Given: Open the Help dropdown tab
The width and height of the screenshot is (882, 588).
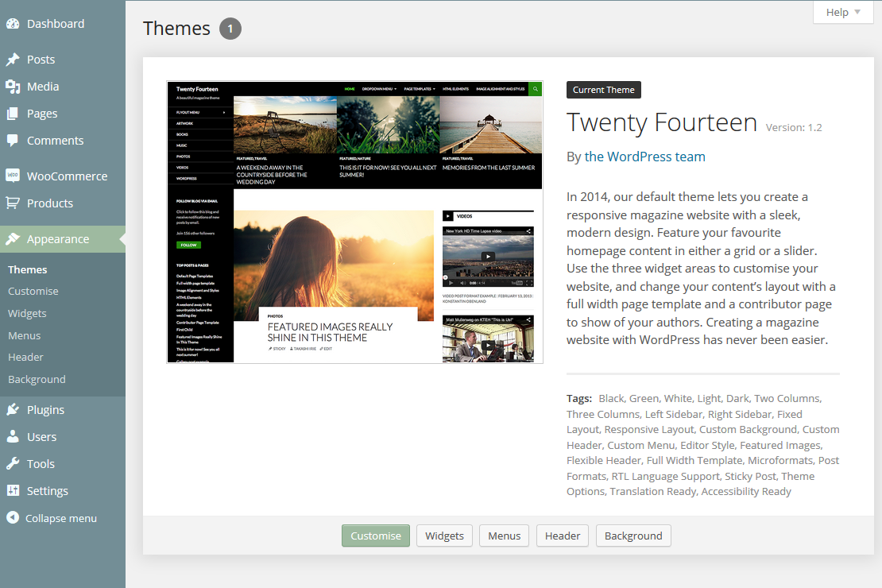Looking at the screenshot, I should 842,13.
